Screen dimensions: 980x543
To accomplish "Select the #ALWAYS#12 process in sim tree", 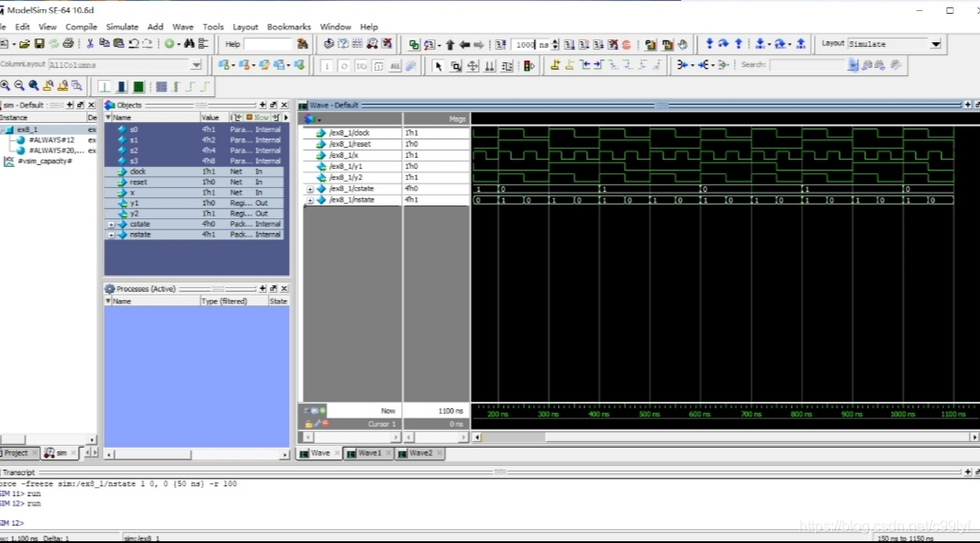I will 51,140.
